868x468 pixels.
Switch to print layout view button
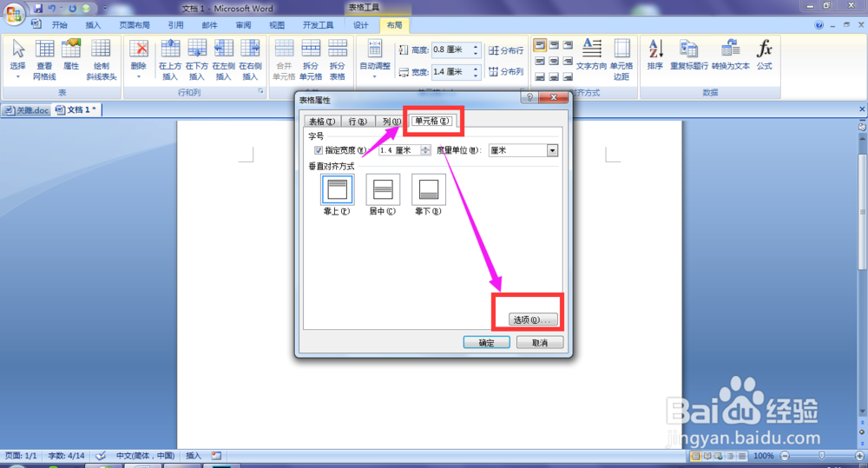coord(694,456)
